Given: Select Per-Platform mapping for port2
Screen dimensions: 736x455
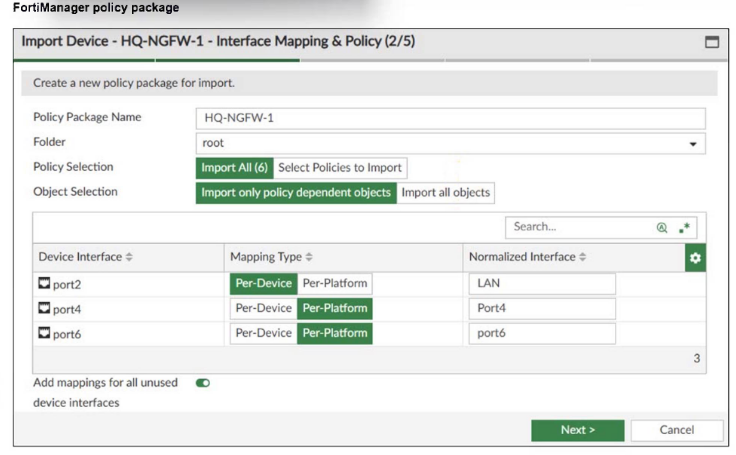Looking at the screenshot, I should (335, 283).
